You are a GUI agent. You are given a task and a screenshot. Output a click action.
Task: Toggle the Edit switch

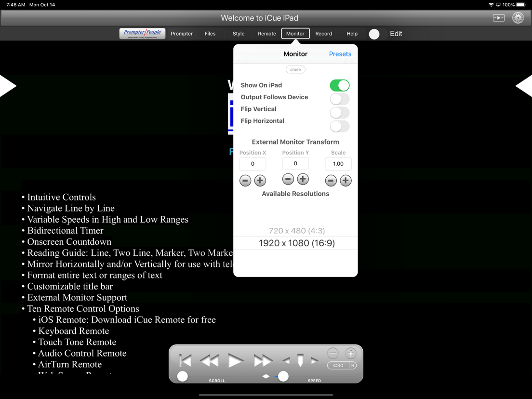(377, 34)
